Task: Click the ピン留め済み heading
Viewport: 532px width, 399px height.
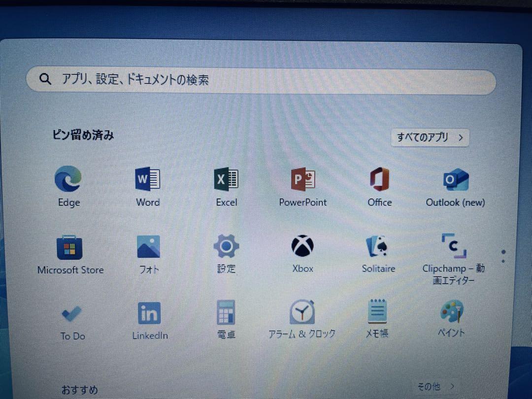Action: [x=83, y=135]
